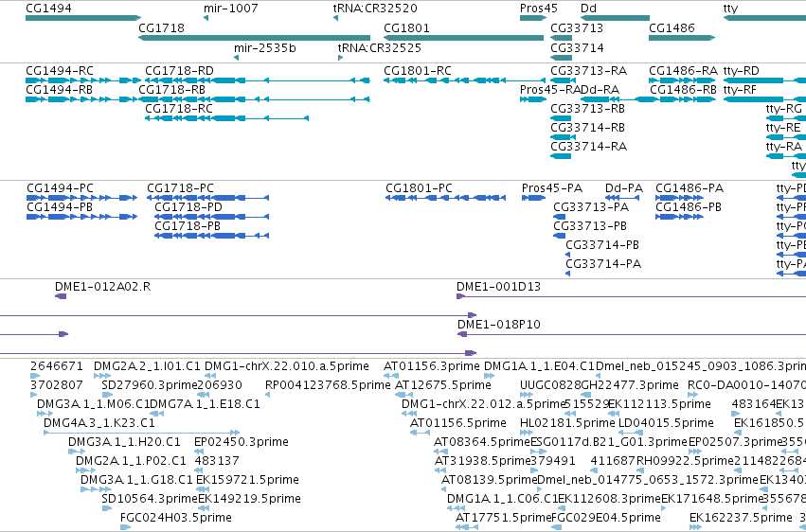The image size is (806, 532).
Task: Select the Pros45 gene label
Action: tap(539, 9)
